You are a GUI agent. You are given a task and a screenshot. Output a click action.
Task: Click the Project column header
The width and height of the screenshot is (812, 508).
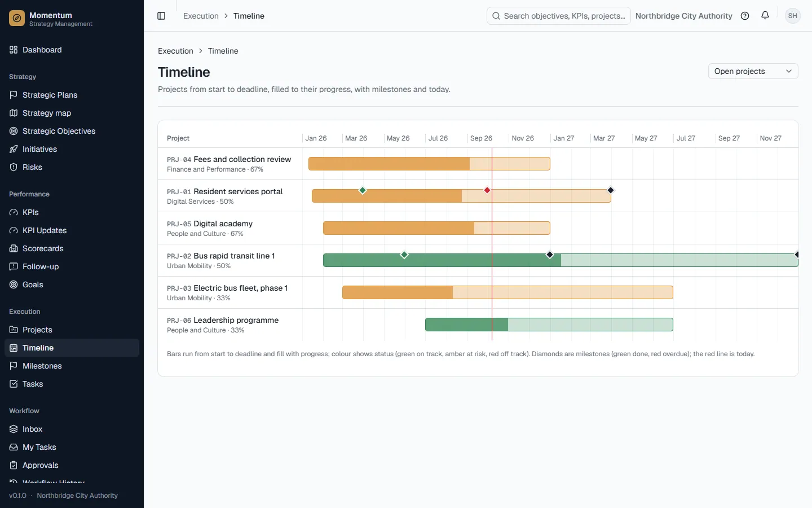point(178,138)
